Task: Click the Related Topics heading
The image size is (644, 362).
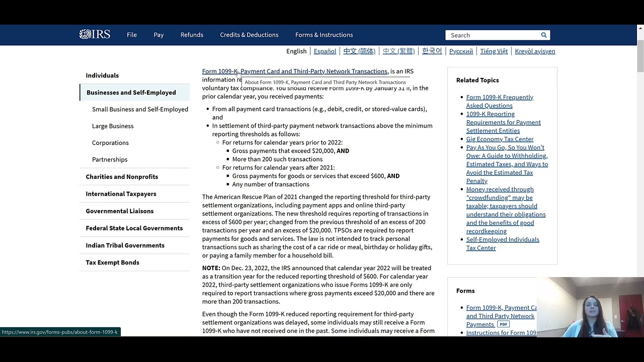Action: pyautogui.click(x=477, y=80)
